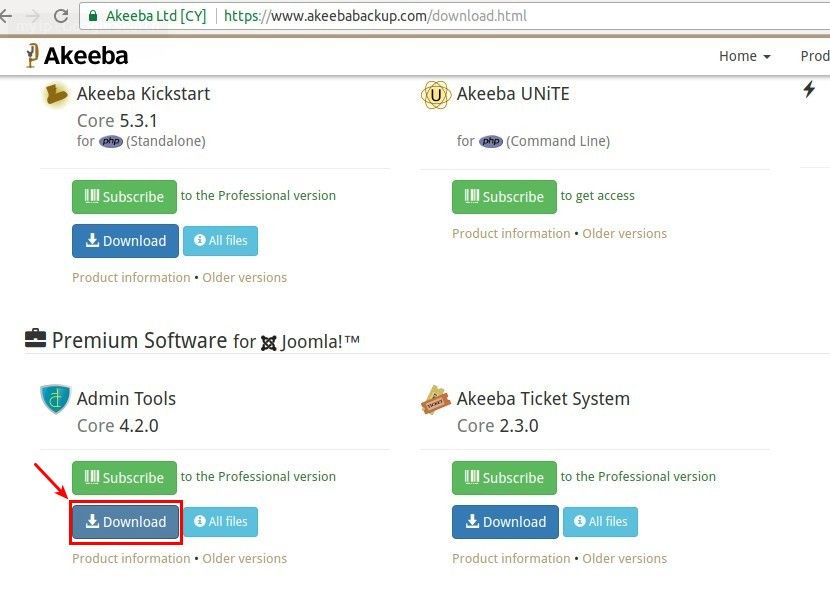Subscribe to Akeeba Kickstart Professional
This screenshot has height=605, width=830.
pyautogui.click(x=124, y=197)
